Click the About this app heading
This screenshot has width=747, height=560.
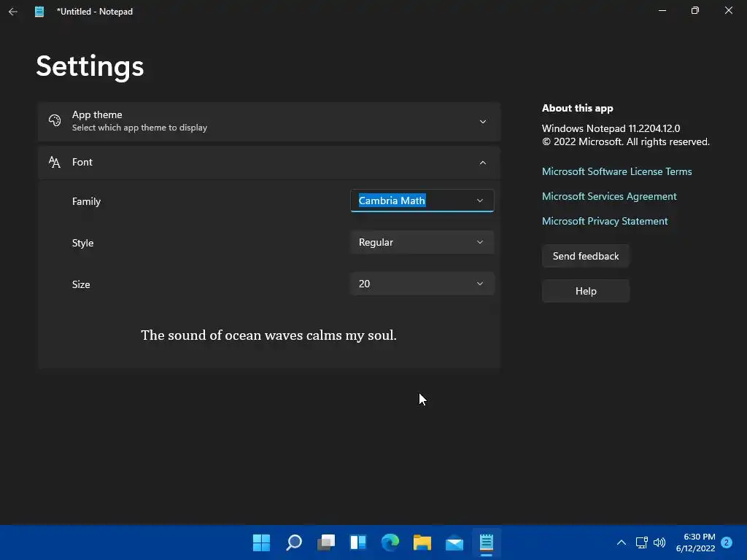(578, 108)
